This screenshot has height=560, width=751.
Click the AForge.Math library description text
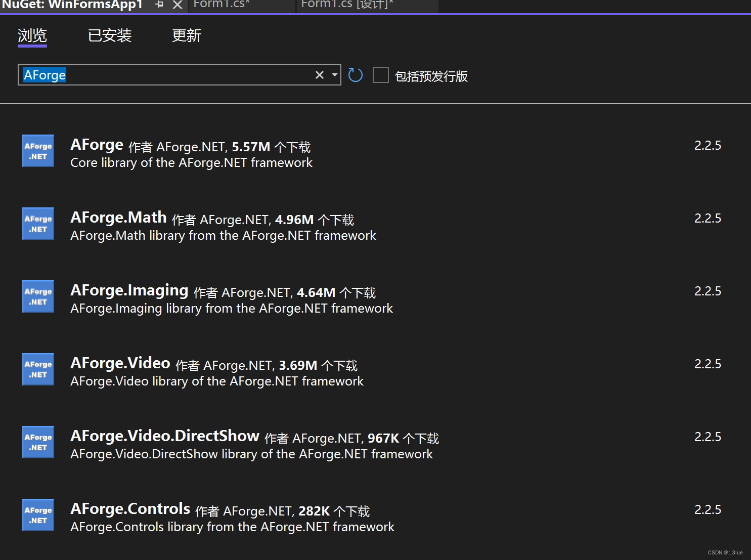[223, 236]
